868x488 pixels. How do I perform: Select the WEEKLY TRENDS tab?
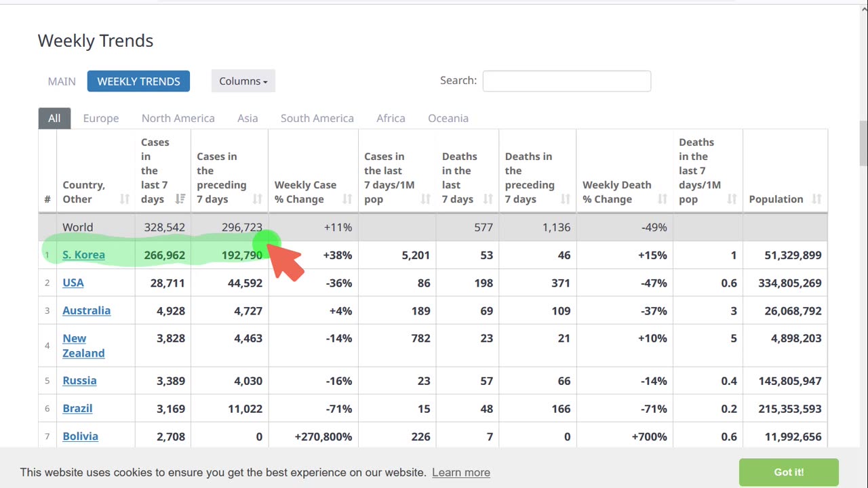[138, 81]
